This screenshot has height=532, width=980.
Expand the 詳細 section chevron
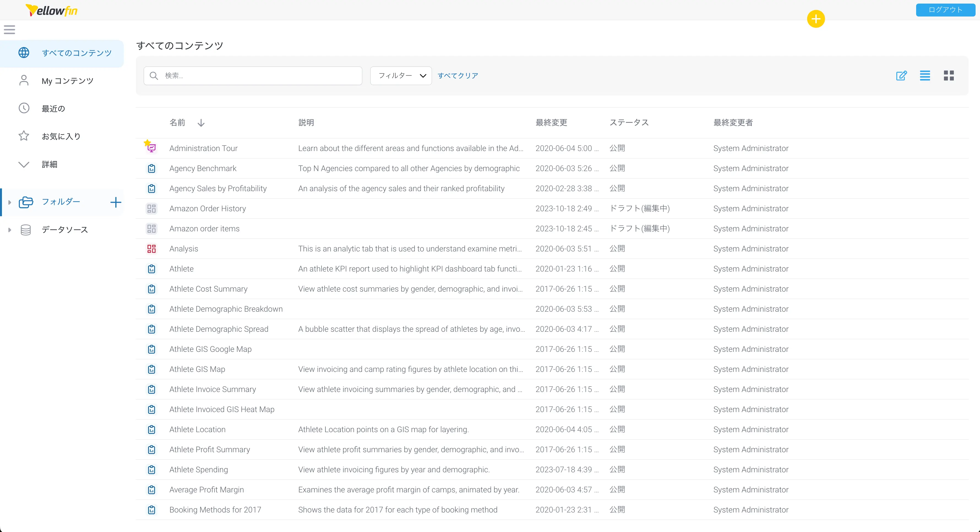24,164
